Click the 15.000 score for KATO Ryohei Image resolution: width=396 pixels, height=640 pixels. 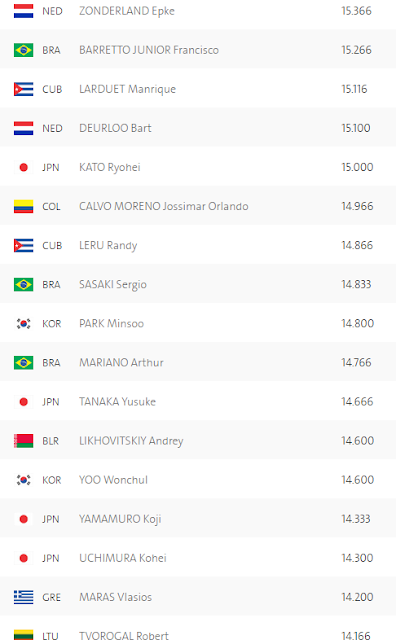357,167
